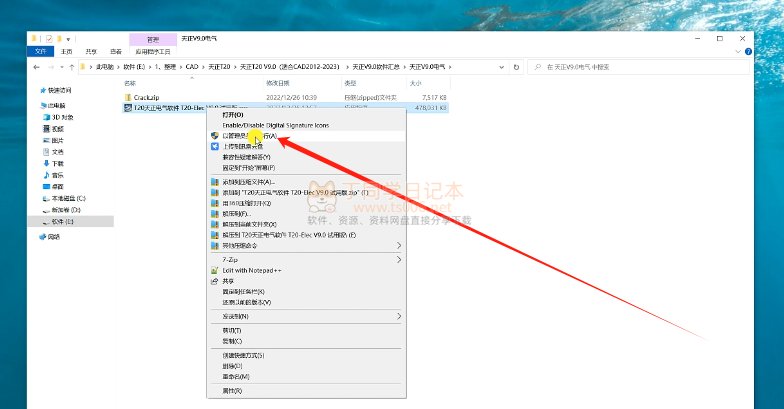Sort by the 类型 column header
This screenshot has width=784, height=409.
coord(350,83)
